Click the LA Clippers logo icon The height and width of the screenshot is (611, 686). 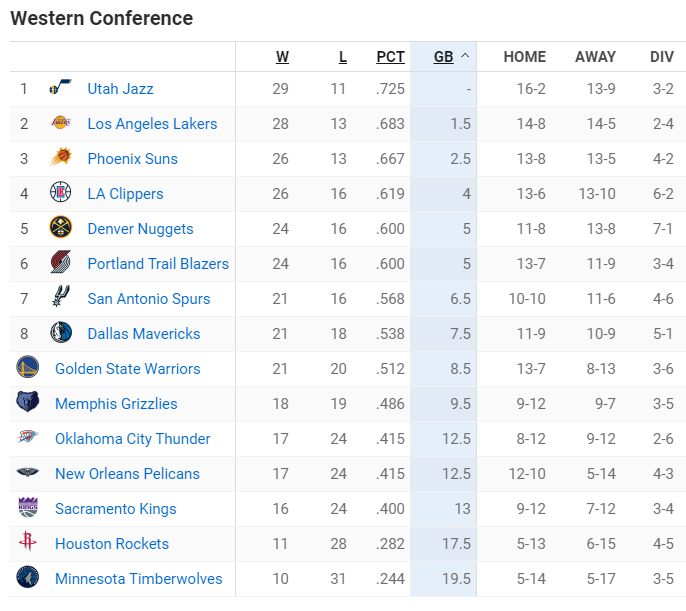click(60, 194)
